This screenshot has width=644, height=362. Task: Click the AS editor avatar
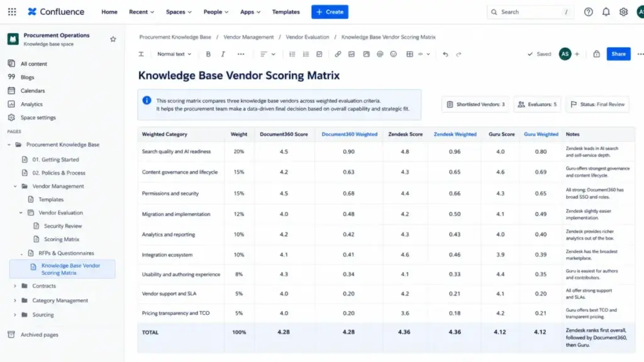[x=565, y=54]
